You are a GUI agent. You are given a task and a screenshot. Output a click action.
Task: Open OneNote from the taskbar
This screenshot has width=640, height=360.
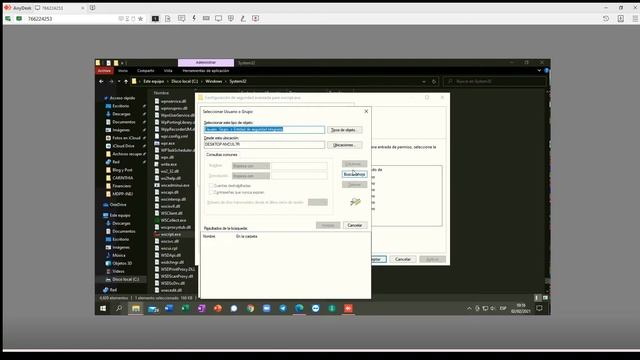[x=201, y=309]
